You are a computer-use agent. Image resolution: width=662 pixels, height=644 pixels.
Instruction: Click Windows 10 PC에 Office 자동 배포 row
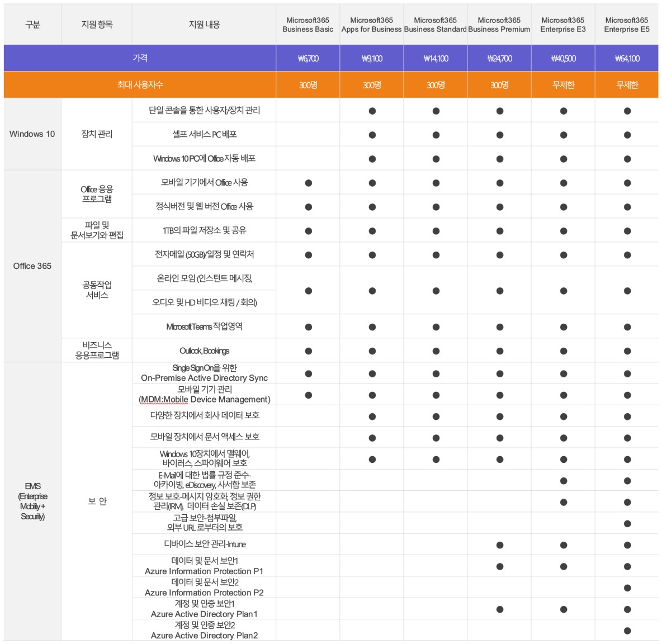coord(204,159)
